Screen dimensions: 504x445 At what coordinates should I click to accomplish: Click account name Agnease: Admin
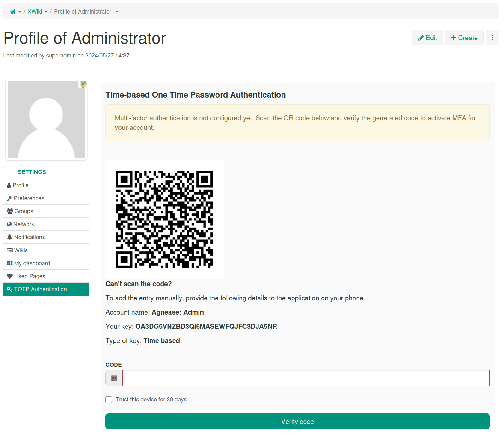178,312
